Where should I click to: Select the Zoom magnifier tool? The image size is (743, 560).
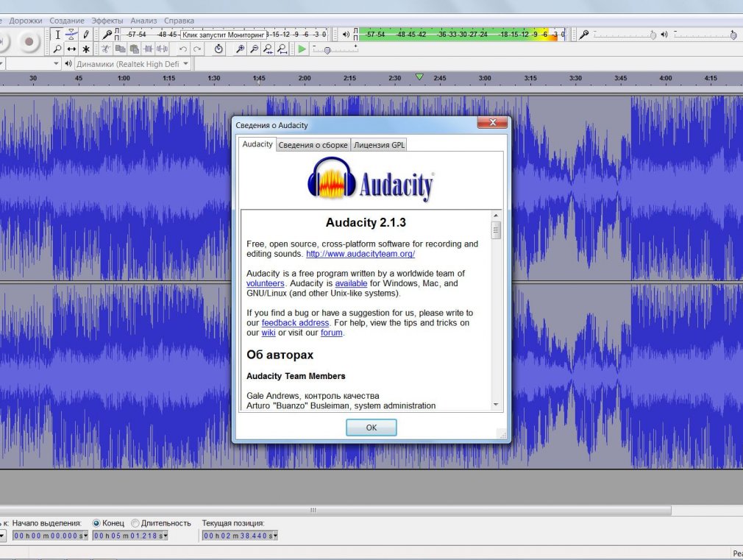[57, 49]
